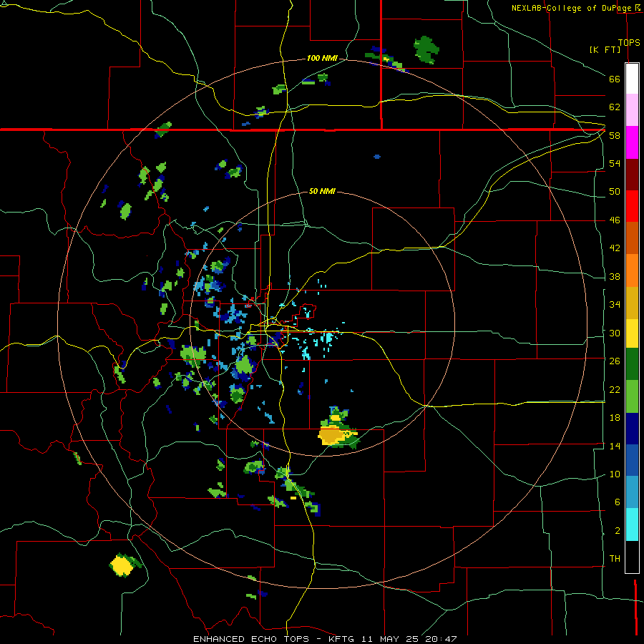Screen dimensions: 644x644
Task: Click the 50 NMI range ring label
Action: point(321,191)
